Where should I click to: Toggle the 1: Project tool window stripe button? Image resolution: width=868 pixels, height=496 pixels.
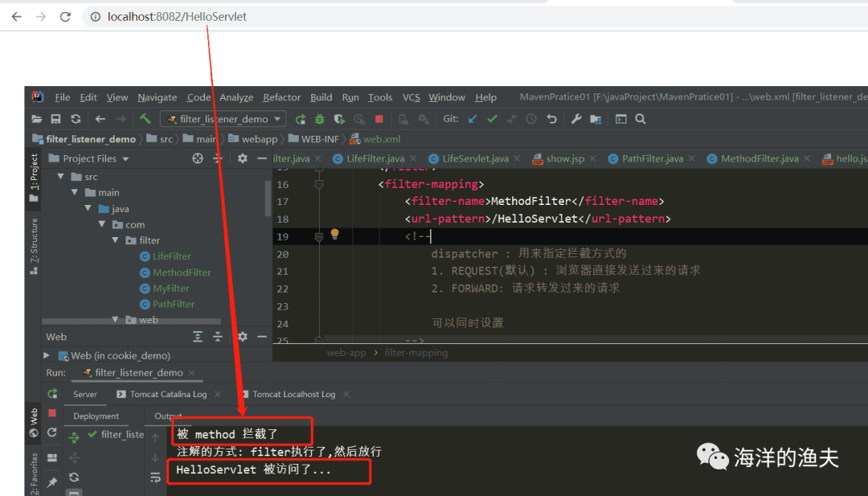34,177
